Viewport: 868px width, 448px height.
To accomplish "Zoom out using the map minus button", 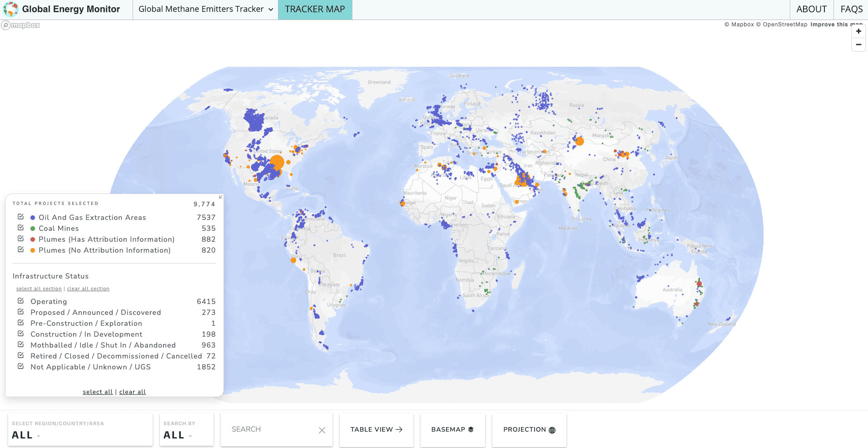I will click(858, 45).
